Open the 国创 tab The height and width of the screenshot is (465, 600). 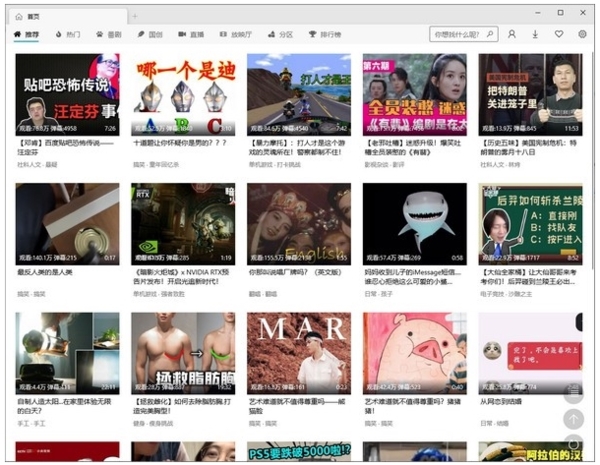(150, 34)
